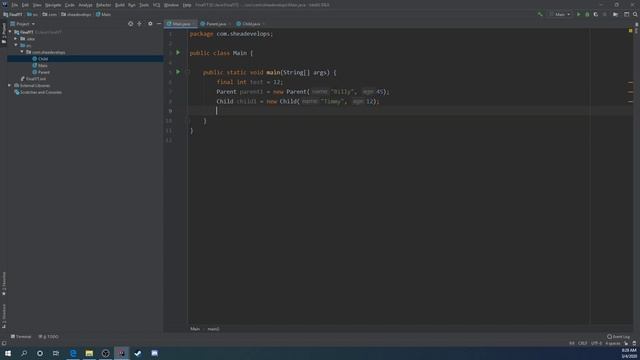Click the Stop run icon in toolbar
640x360 pixels.
click(x=604, y=14)
